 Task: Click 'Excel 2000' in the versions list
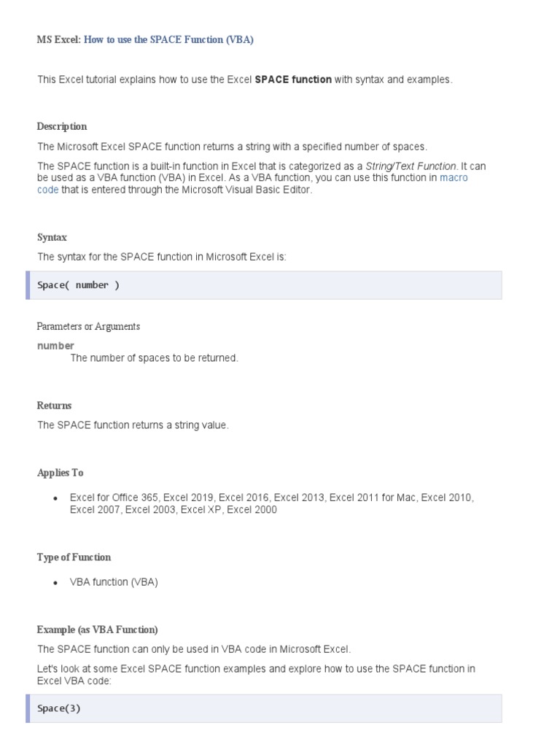(252, 510)
